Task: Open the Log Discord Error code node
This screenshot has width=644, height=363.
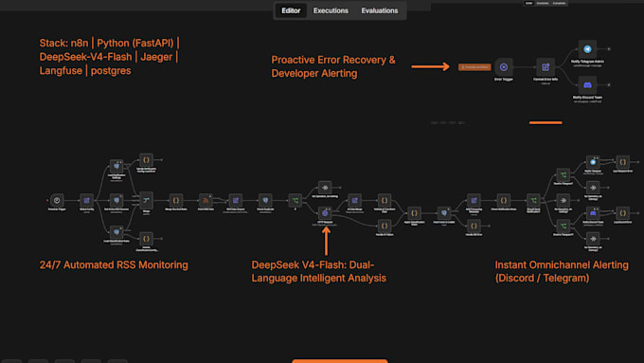Action: (622, 213)
